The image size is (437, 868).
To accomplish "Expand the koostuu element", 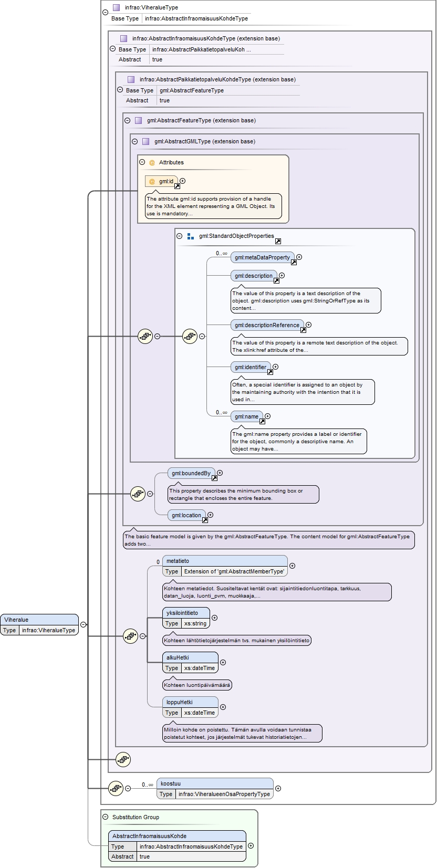I will tap(278, 788).
